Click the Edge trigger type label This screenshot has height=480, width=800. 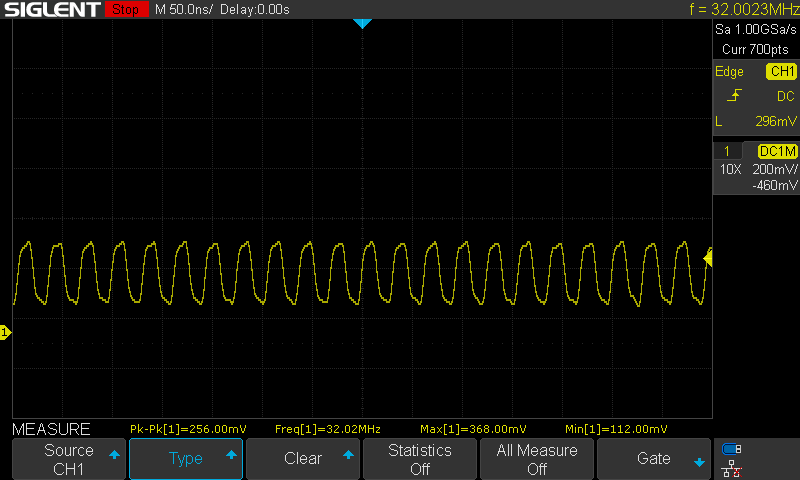click(x=729, y=72)
